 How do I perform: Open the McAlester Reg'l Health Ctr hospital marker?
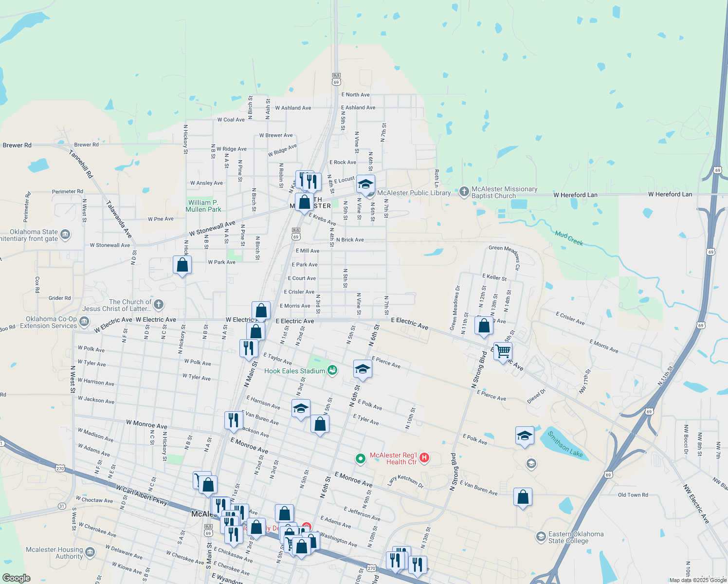[424, 457]
